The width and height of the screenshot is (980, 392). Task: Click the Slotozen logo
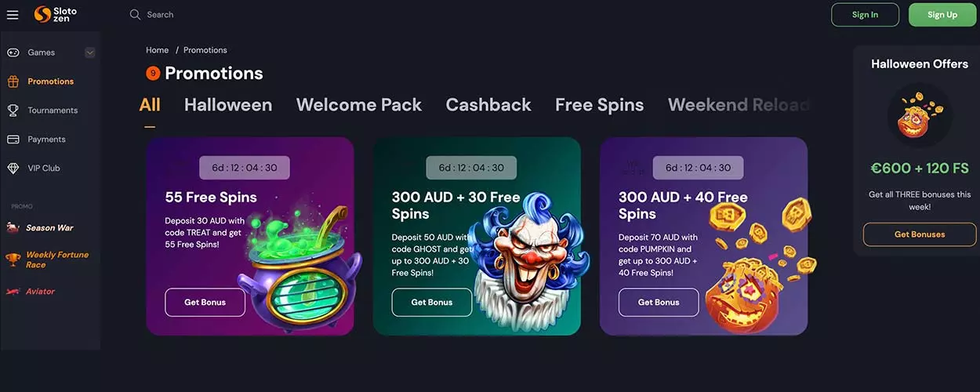tap(56, 15)
